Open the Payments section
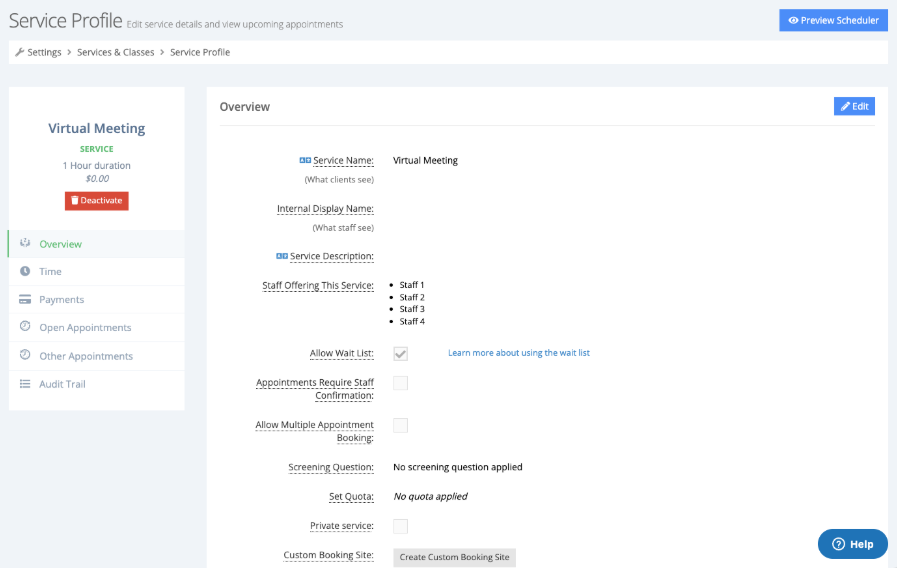This screenshot has height=568, width=897. [97, 300]
